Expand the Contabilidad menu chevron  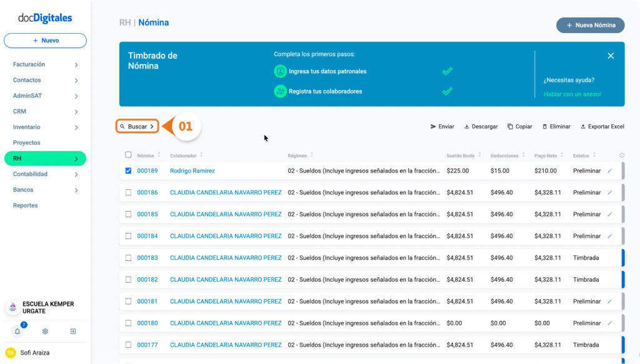pyautogui.click(x=76, y=174)
